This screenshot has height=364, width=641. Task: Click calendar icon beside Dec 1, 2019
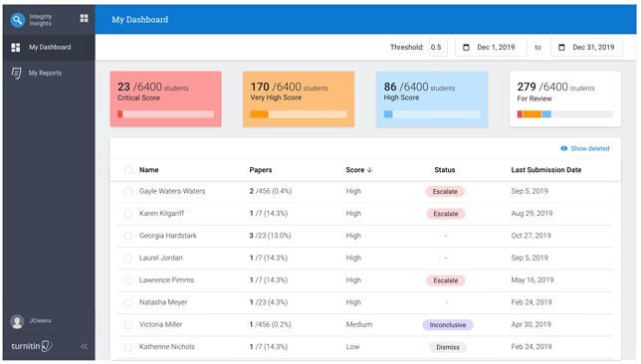[x=466, y=48]
